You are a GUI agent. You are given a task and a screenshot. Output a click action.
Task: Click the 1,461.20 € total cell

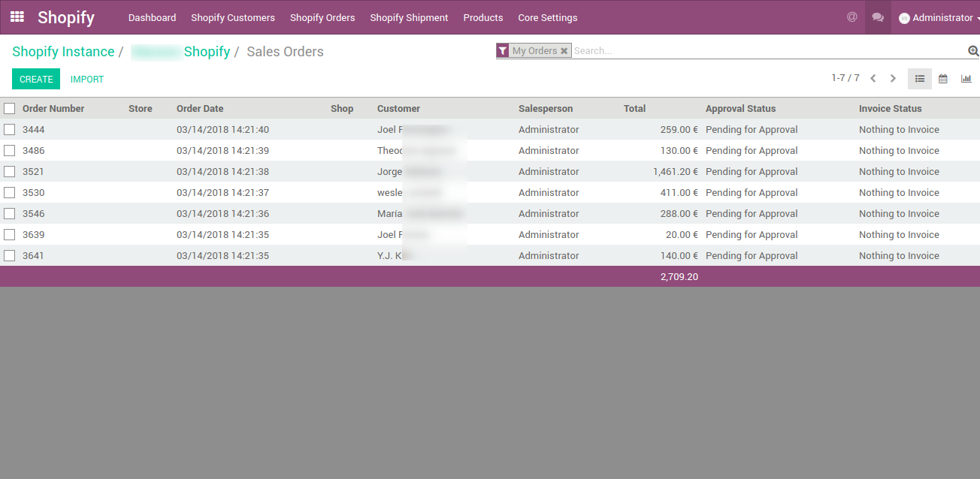tap(676, 172)
